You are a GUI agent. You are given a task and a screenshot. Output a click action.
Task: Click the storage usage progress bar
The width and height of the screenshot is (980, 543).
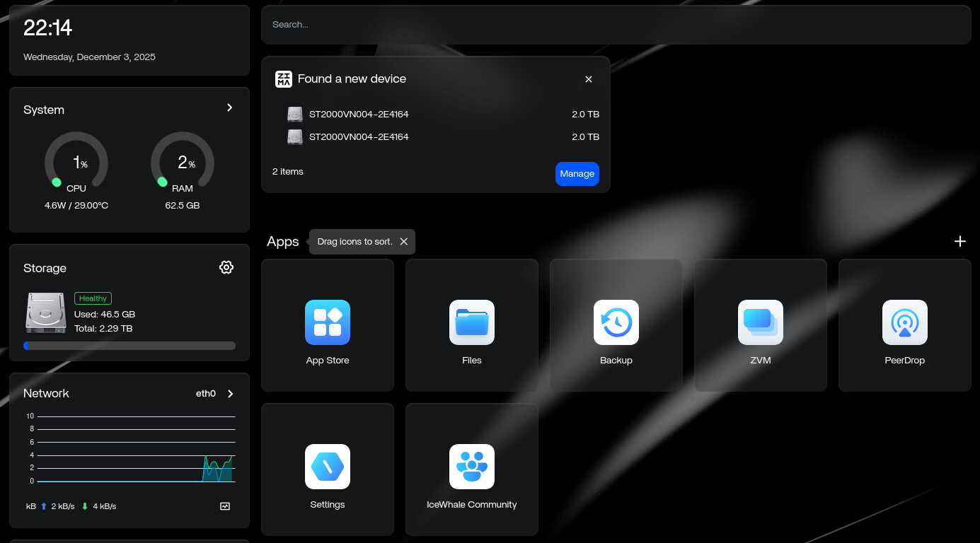(x=129, y=346)
